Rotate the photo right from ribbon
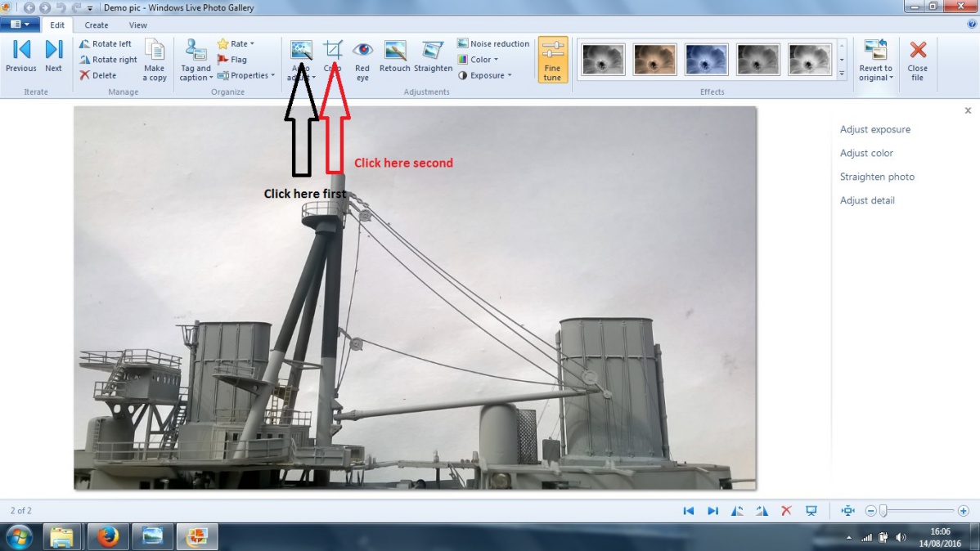Screen dimensions: 980x551 point(108,60)
